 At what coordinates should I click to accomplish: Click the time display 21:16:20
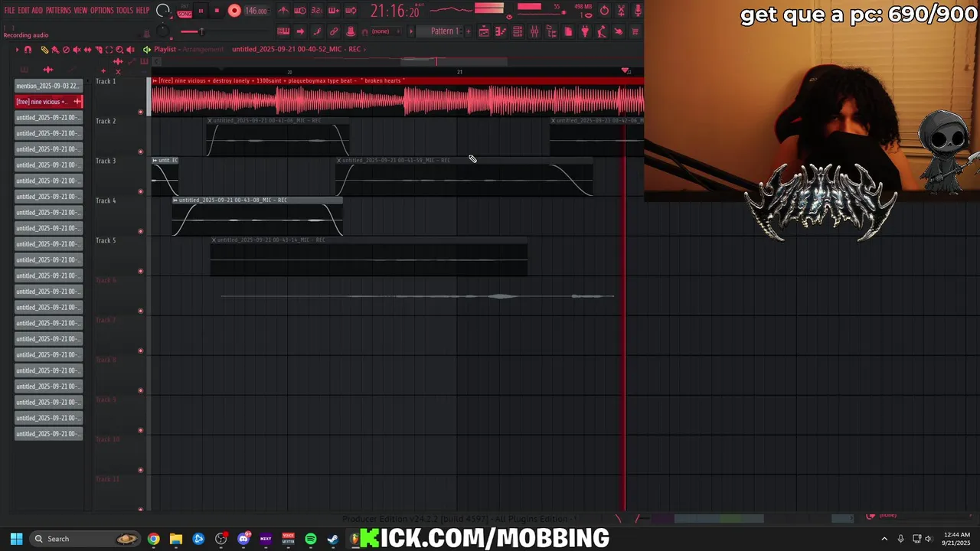point(394,11)
